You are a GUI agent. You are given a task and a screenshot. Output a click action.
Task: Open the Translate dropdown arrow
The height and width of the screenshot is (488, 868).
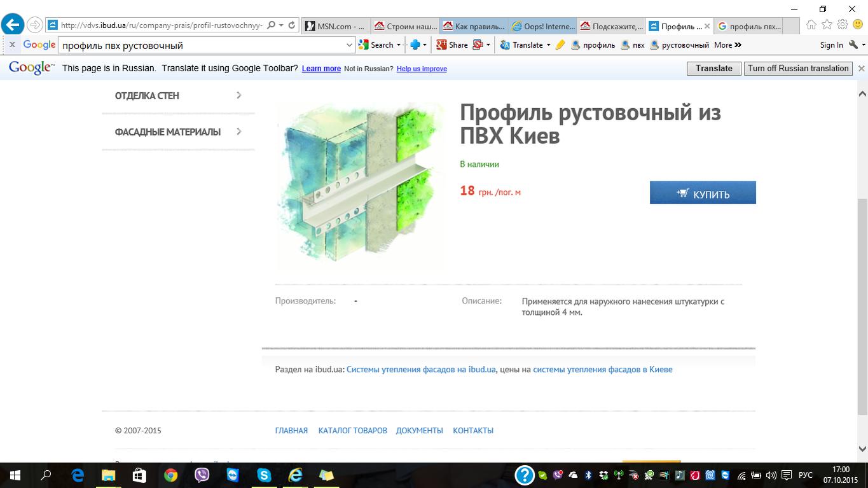tap(548, 45)
